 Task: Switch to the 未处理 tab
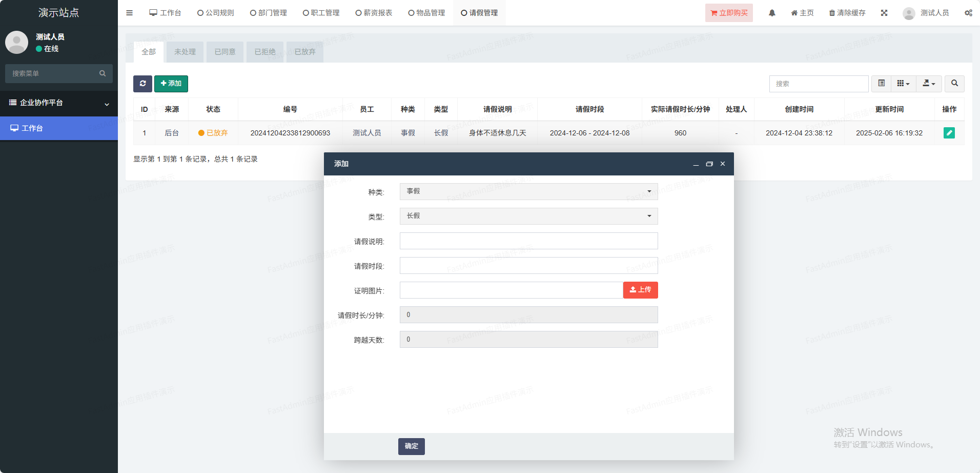click(185, 52)
